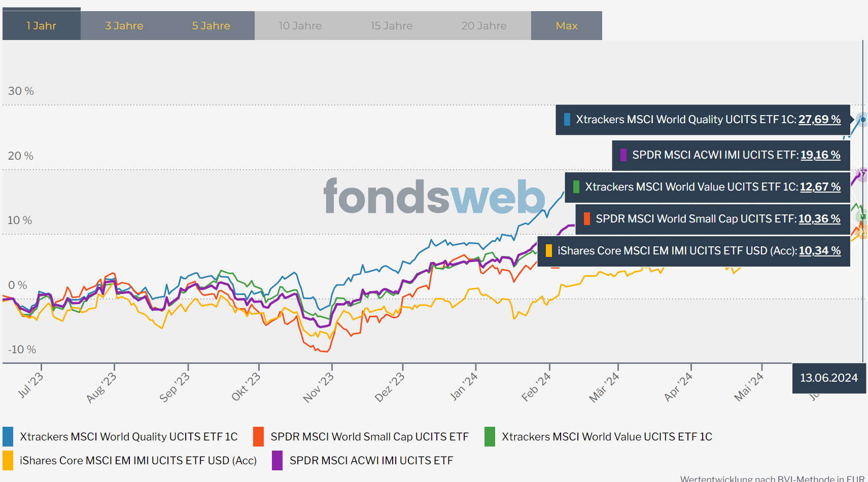Image resolution: width=868 pixels, height=482 pixels.
Task: Select the Max time range tab
Action: click(567, 25)
